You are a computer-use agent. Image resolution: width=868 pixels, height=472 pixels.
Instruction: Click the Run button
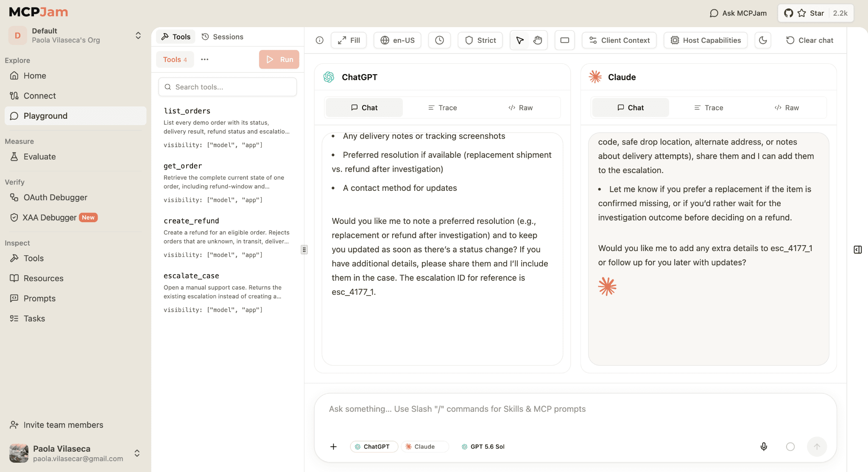pyautogui.click(x=279, y=59)
